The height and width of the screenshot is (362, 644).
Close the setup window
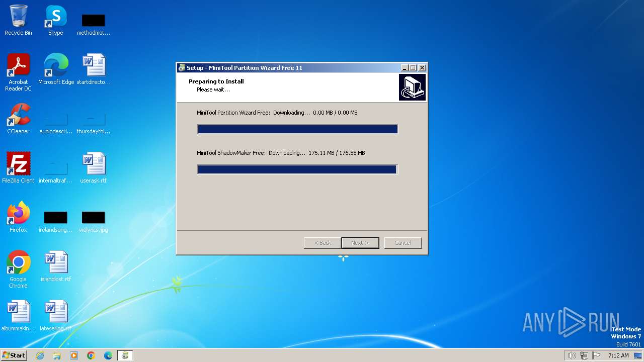pyautogui.click(x=422, y=68)
